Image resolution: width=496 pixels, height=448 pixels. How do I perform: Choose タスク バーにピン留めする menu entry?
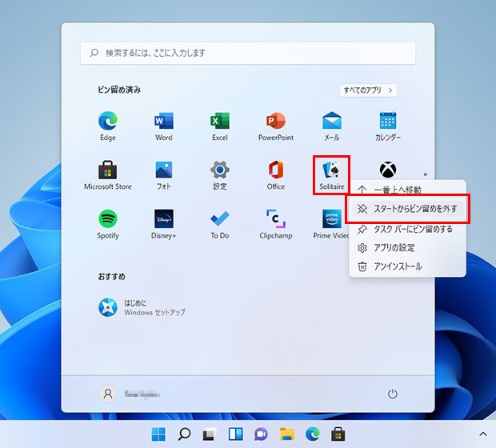(408, 229)
